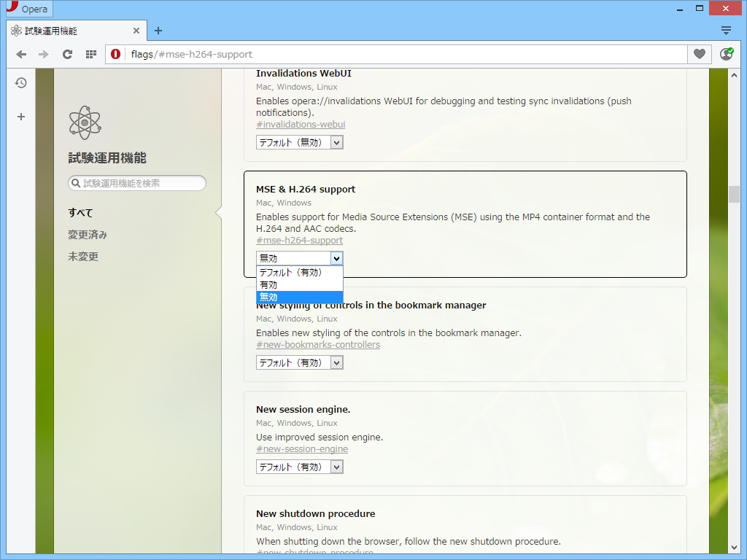Click the 試験運用機能を検索 search field
The image size is (747, 560).
[137, 183]
